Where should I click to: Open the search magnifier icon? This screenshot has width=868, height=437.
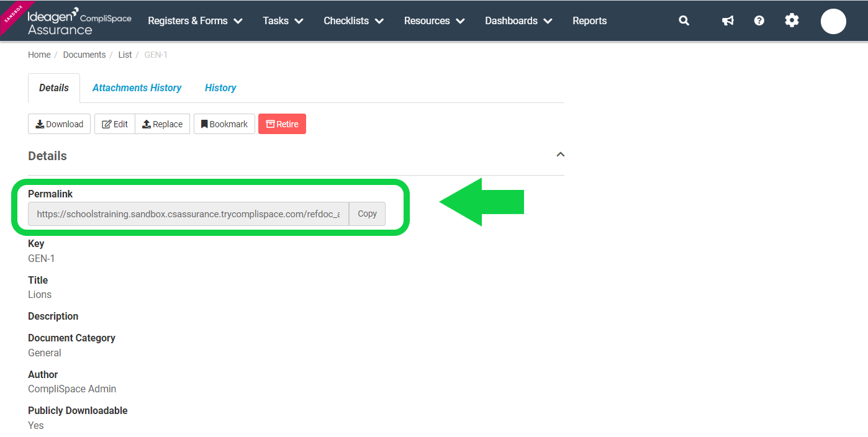point(684,20)
